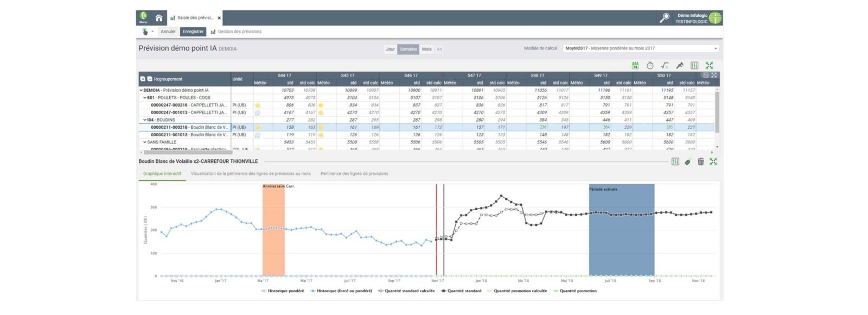Viewport: 868px width, 315px height.
Task: Click std value 158 in Boudin Blanc row
Action: pos(290,128)
